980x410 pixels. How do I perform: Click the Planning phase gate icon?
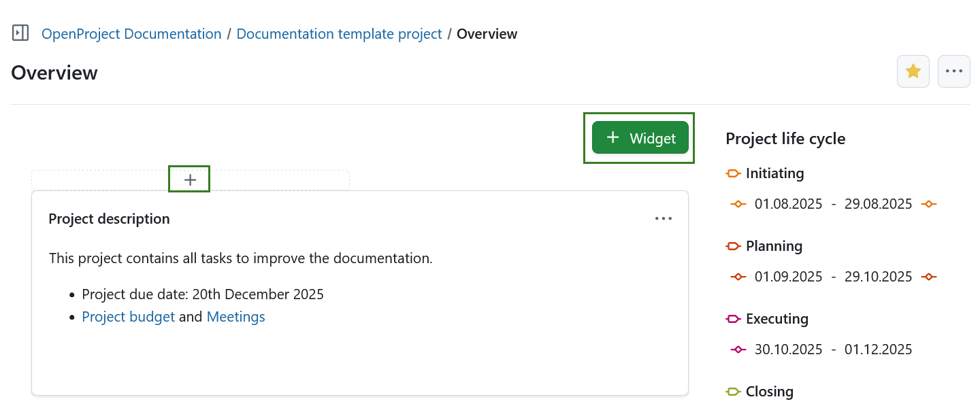[x=733, y=246]
